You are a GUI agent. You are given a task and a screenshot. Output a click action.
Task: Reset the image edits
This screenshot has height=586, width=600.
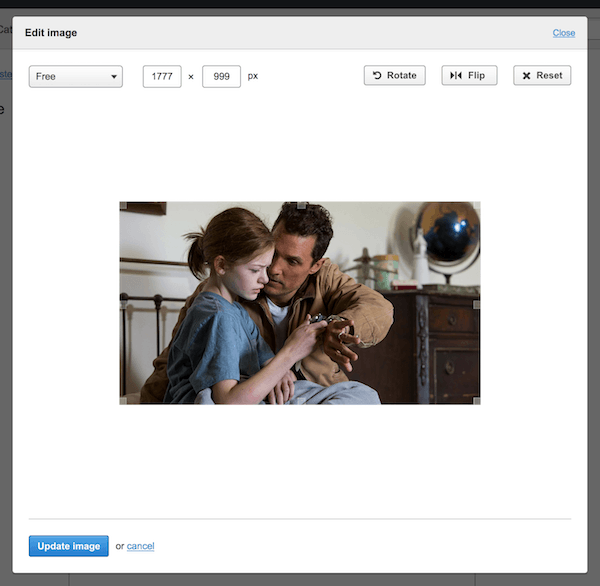[x=542, y=75]
